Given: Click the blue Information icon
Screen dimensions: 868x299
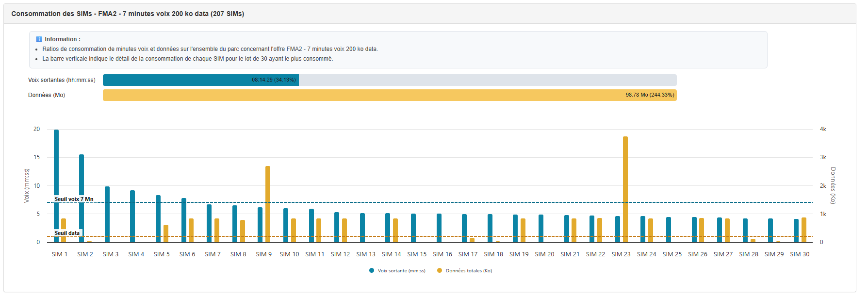Looking at the screenshot, I should coord(39,39).
